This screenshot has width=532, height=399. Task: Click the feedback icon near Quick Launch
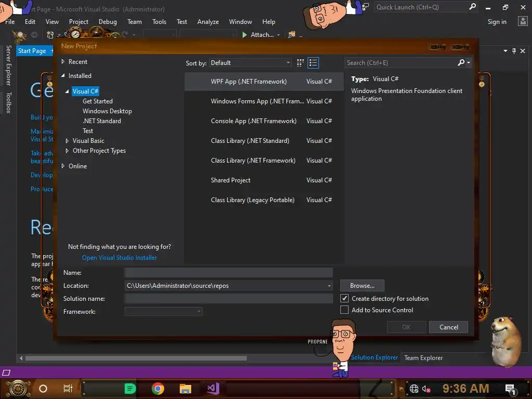365,7
